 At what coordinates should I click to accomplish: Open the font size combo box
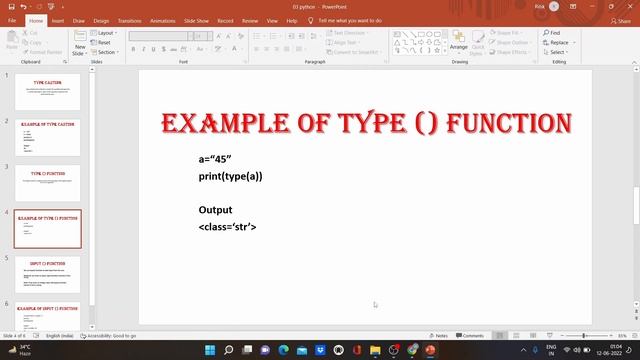click(203, 36)
